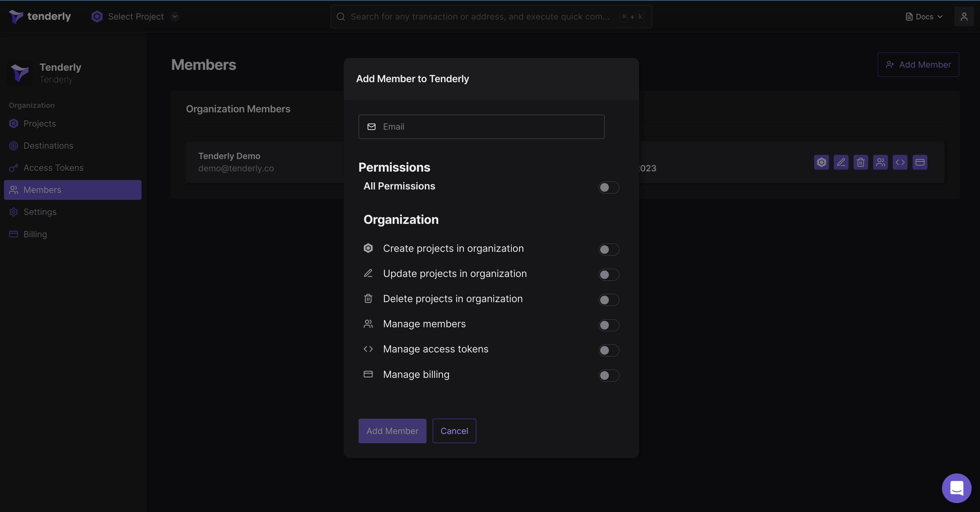Expand the Select Project dropdown chevron
This screenshot has height=512, width=980.
click(x=175, y=16)
